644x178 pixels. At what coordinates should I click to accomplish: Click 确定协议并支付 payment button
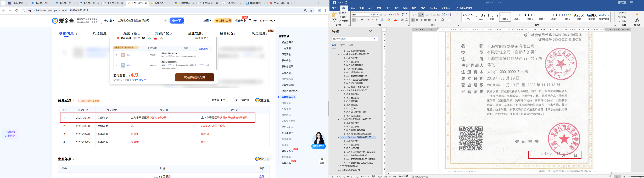click(x=194, y=77)
